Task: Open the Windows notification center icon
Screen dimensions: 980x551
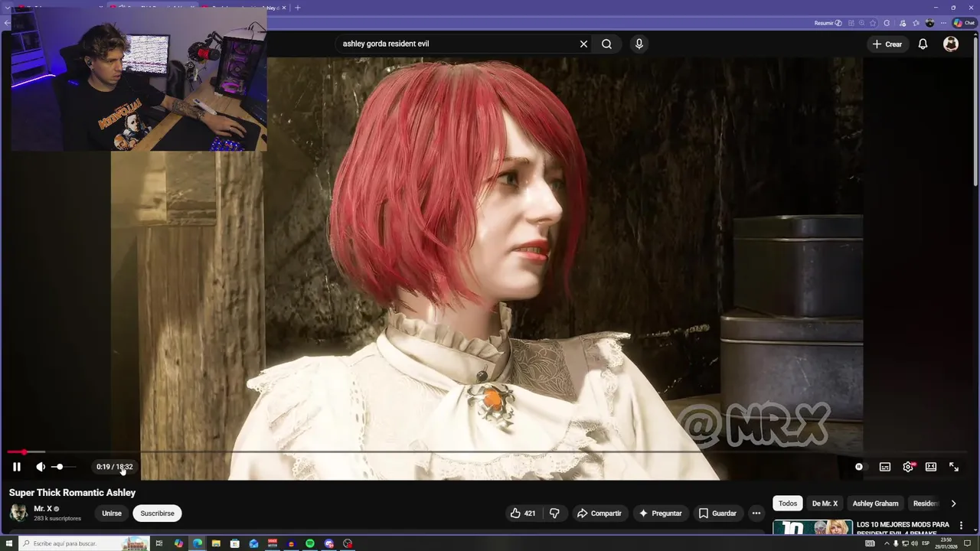Action: click(968, 543)
